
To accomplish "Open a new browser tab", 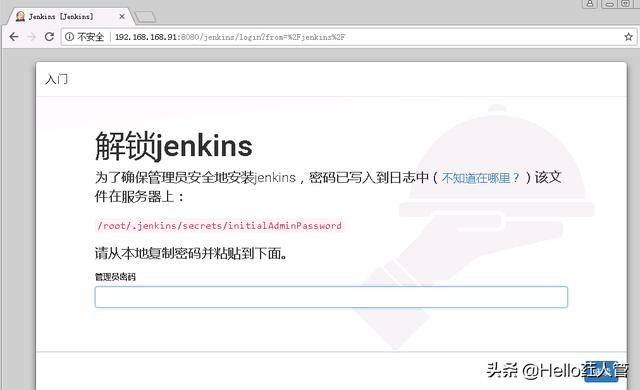I will point(145,17).
